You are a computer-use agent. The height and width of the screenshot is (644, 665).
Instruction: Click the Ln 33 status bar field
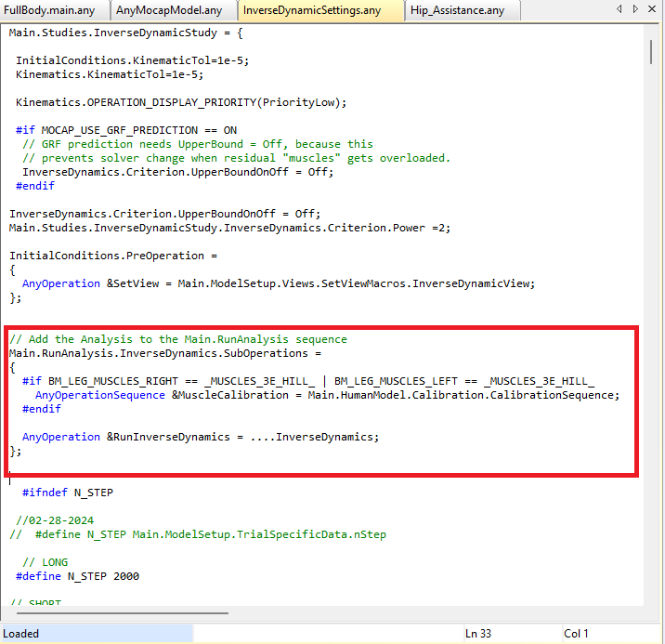coord(481,634)
